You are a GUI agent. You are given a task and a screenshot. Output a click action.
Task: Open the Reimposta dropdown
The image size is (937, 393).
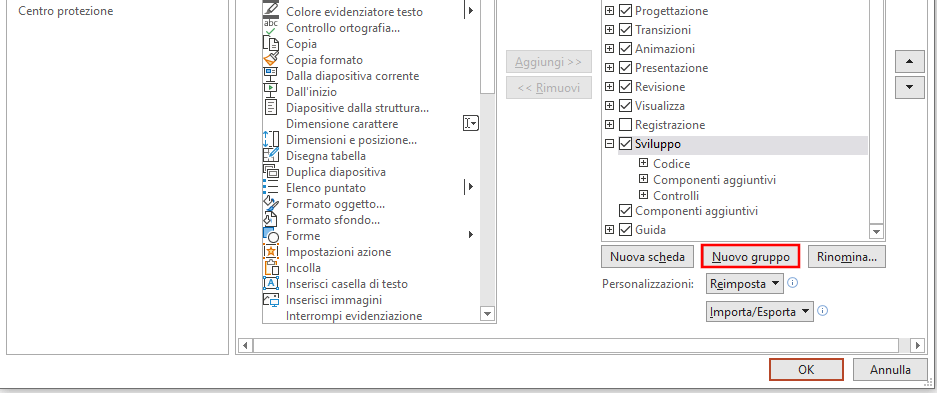(745, 284)
